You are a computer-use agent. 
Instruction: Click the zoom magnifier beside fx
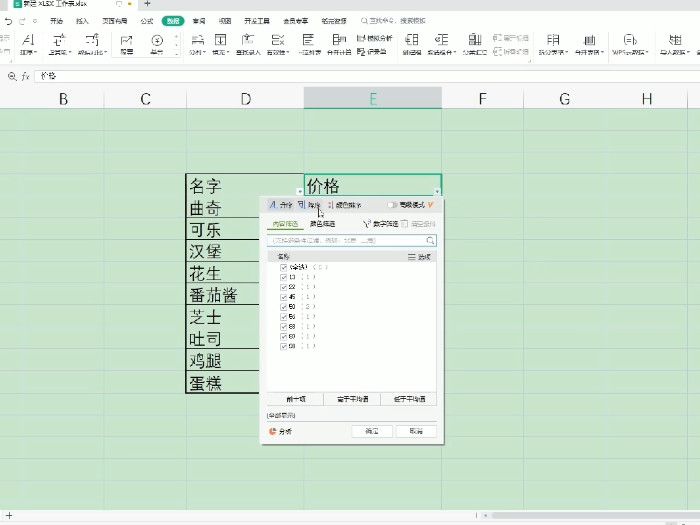click(x=12, y=76)
